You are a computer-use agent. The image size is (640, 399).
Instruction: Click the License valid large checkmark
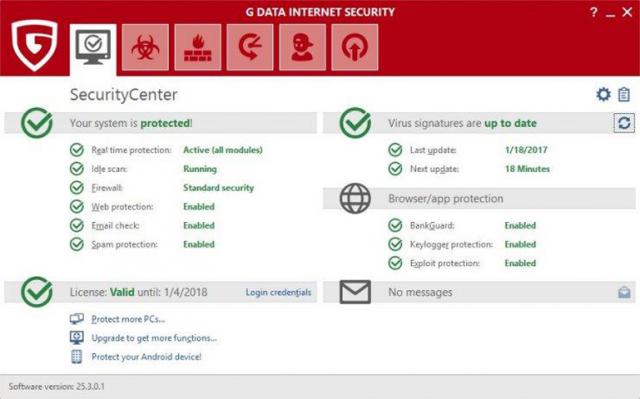point(37,292)
